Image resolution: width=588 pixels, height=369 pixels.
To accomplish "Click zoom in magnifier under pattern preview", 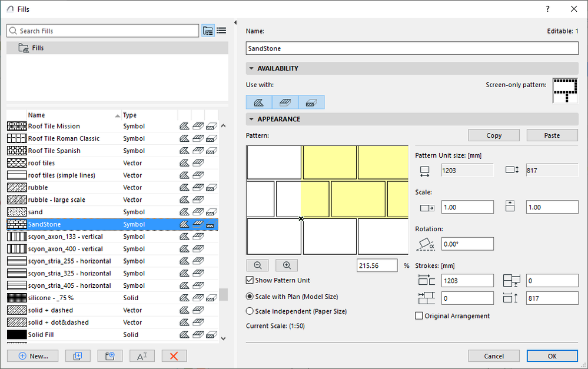I will (287, 265).
